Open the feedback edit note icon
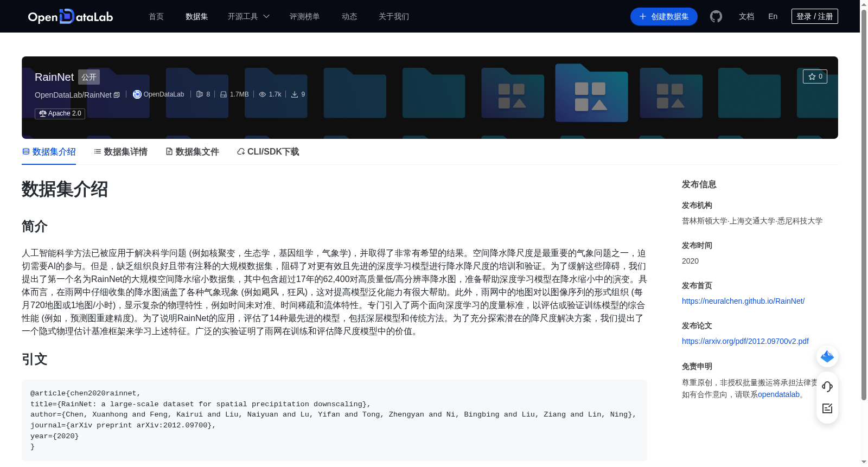This screenshot has width=868, height=467. [x=827, y=408]
